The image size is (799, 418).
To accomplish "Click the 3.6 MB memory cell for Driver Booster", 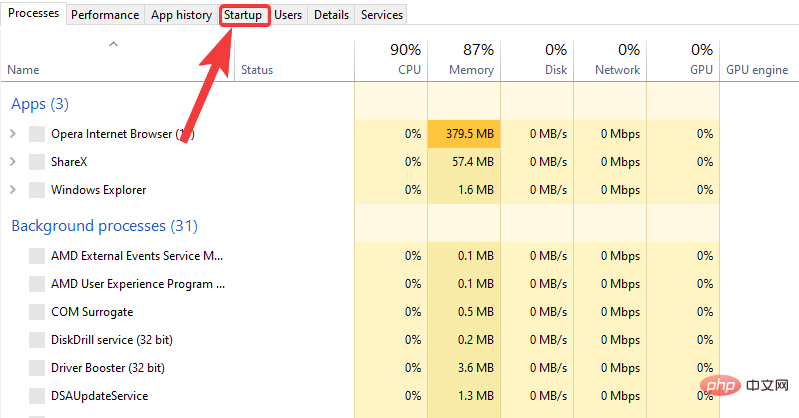I will 464,368.
